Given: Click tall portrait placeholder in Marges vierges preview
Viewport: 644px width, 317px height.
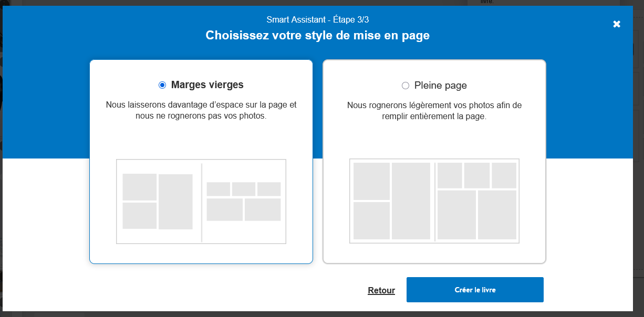Looking at the screenshot, I should [175, 202].
